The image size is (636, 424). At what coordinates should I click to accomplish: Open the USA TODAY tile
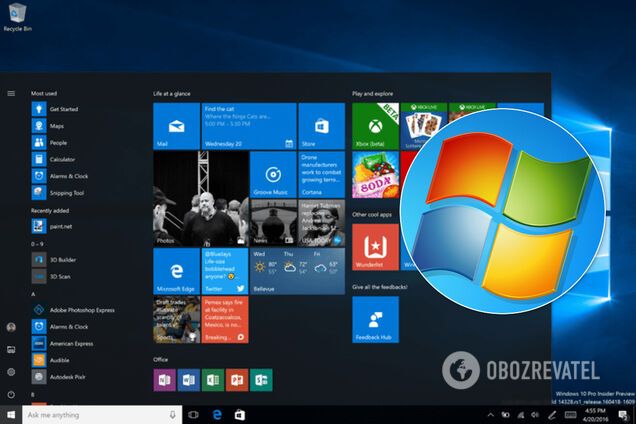322,223
